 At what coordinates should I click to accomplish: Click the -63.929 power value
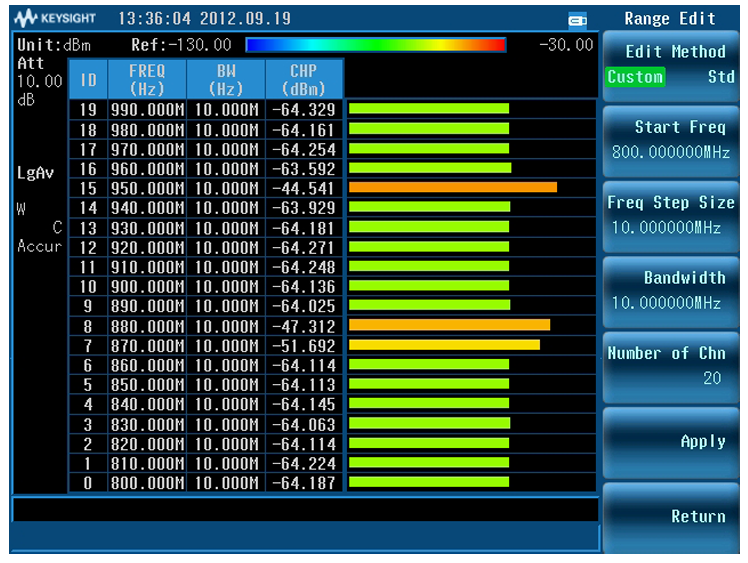point(304,208)
